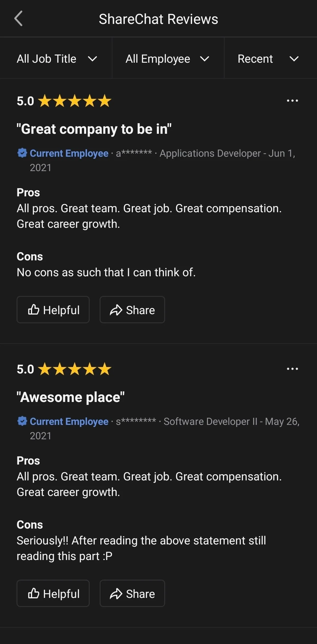Open the "Great company to be in" title
Screen dimensions: 317x644
click(94, 129)
